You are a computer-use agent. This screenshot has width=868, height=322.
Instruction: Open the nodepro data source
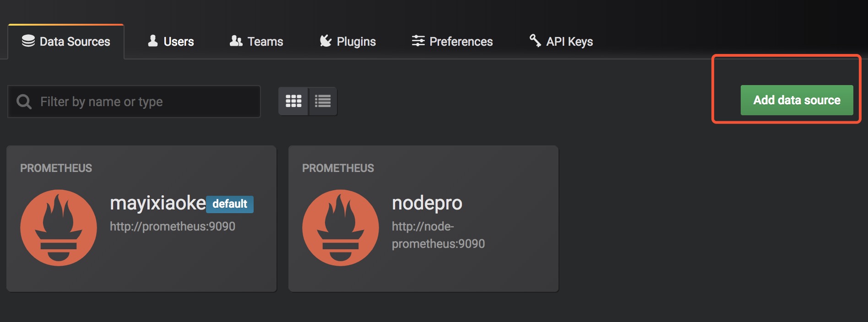pos(423,219)
